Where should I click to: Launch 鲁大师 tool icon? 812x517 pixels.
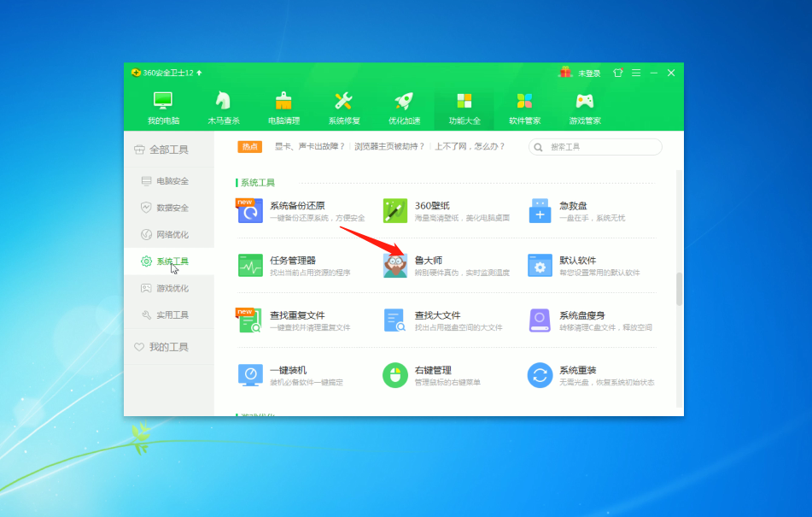(395, 266)
